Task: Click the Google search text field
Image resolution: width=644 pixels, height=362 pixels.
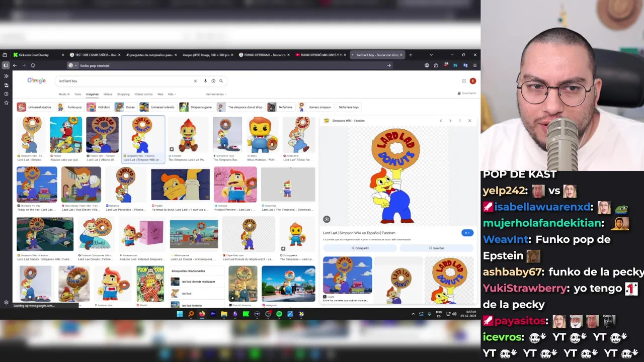Action: [123, 81]
